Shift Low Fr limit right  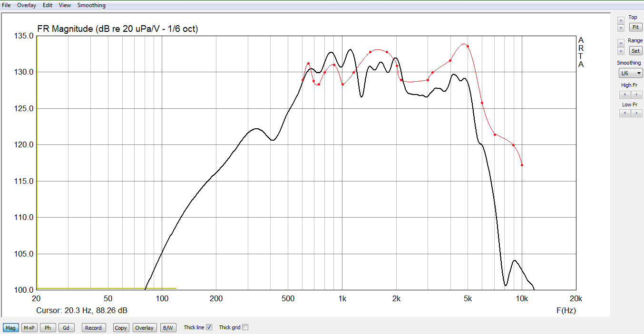636,113
